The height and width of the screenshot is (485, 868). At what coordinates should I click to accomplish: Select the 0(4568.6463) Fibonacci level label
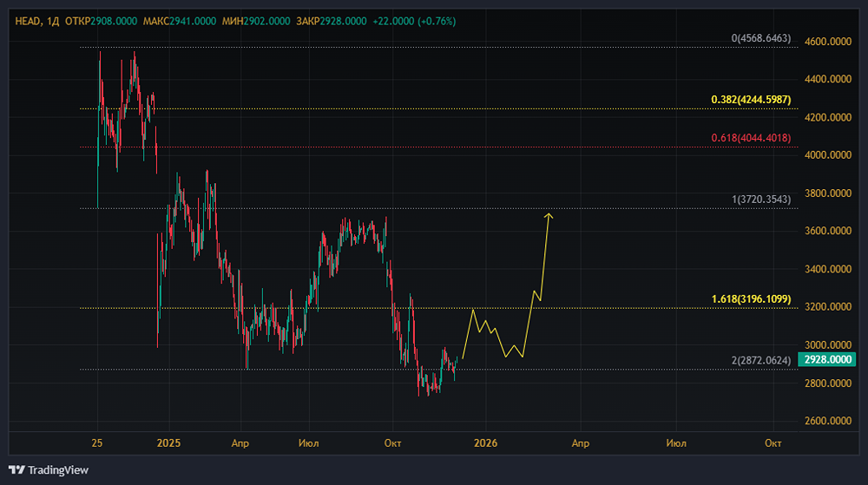pos(761,38)
